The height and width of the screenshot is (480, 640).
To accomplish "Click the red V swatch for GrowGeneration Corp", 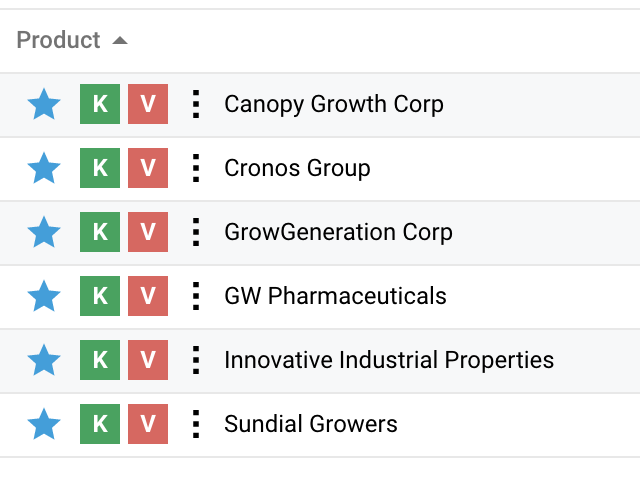I will (x=148, y=232).
